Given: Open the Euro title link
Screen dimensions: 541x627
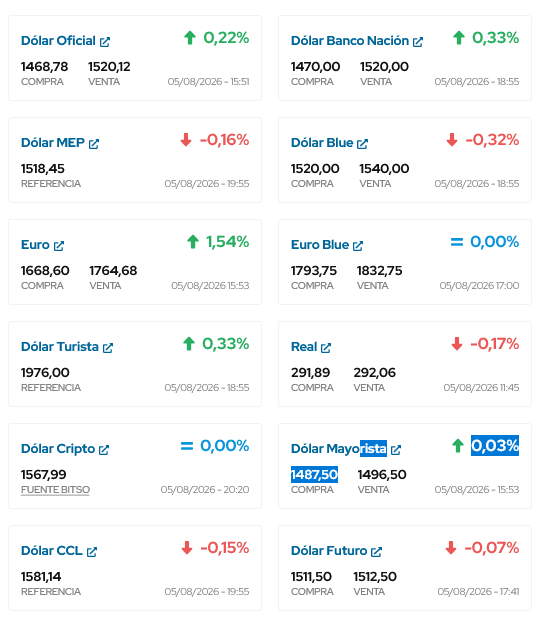Looking at the screenshot, I should [x=35, y=245].
